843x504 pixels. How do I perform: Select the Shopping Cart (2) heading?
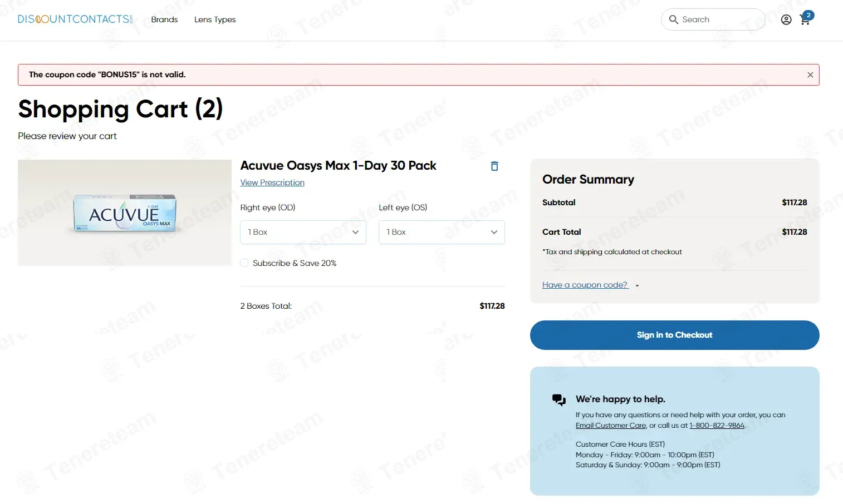pyautogui.click(x=120, y=109)
